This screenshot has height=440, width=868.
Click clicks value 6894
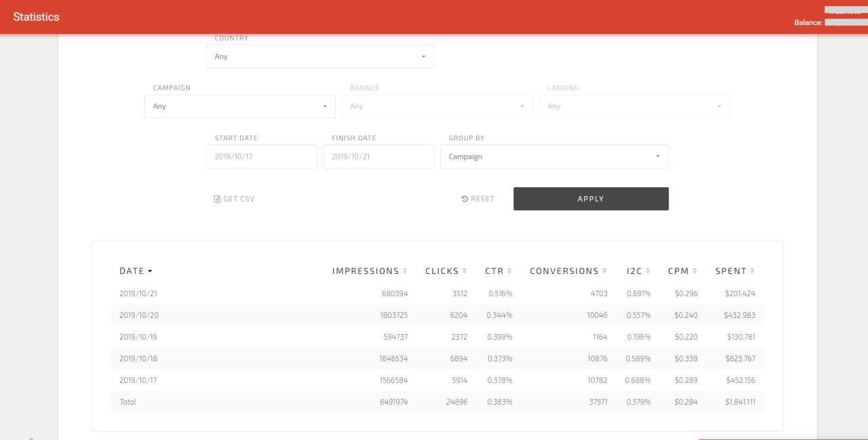click(459, 359)
